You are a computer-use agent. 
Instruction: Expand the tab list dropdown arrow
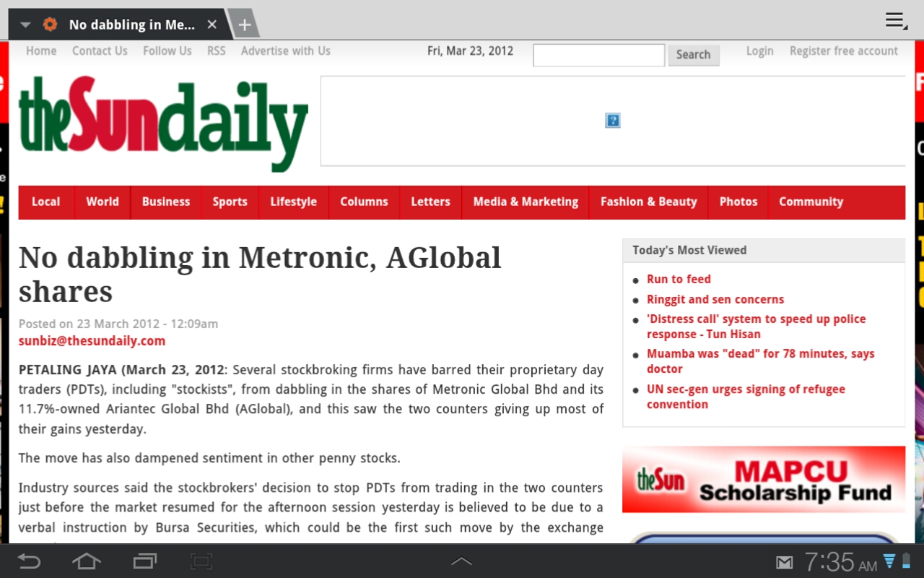[25, 25]
